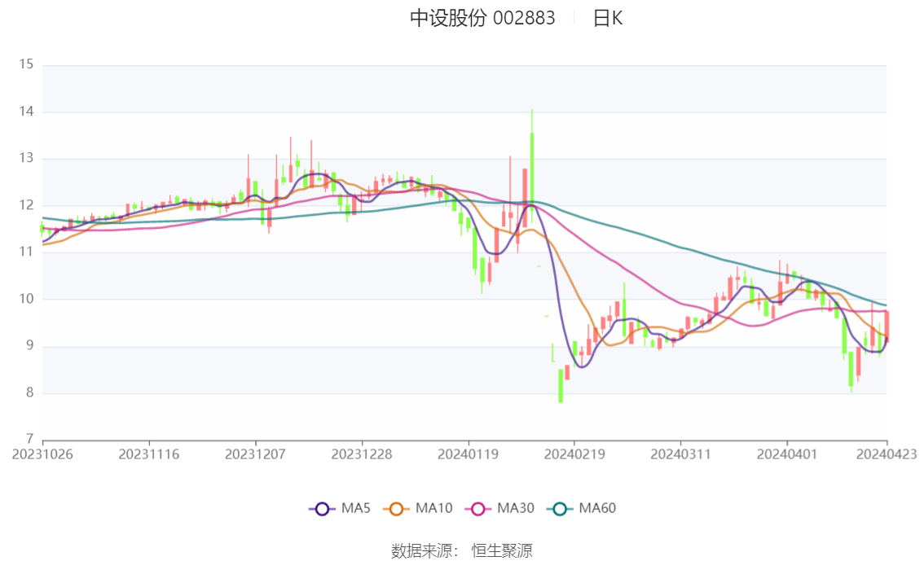The width and height of the screenshot is (924, 561).
Task: Hide the MA60 line via its label
Action: (x=597, y=508)
